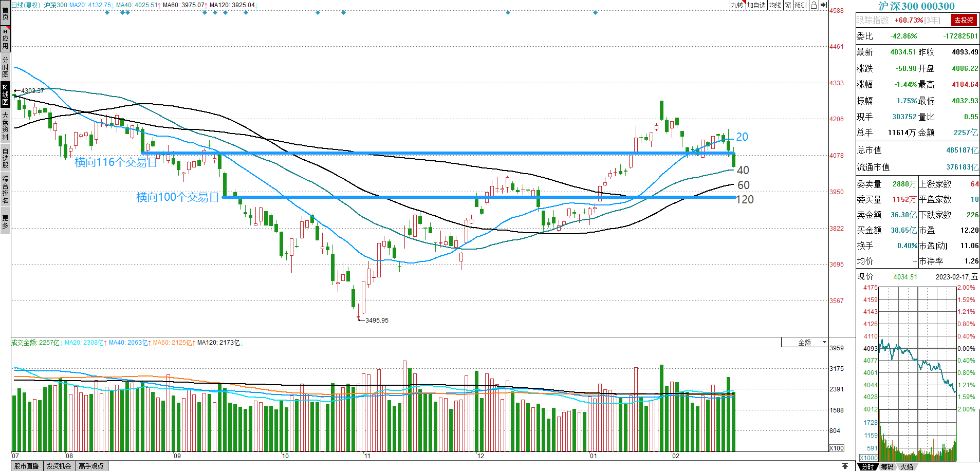This screenshot has height=471, width=980.
Task: Click the arrow icon beside the lock
Action: coord(823,5)
